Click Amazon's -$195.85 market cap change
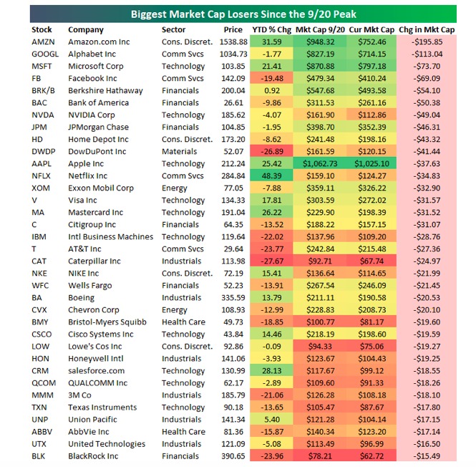Screen dimensions: 476x467 [427, 42]
